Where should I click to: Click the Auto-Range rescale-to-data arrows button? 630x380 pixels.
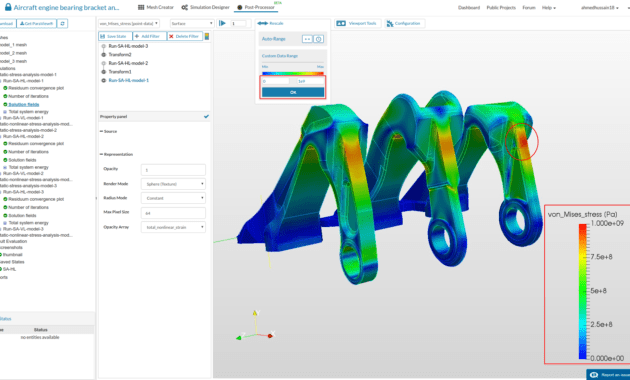[x=307, y=39]
